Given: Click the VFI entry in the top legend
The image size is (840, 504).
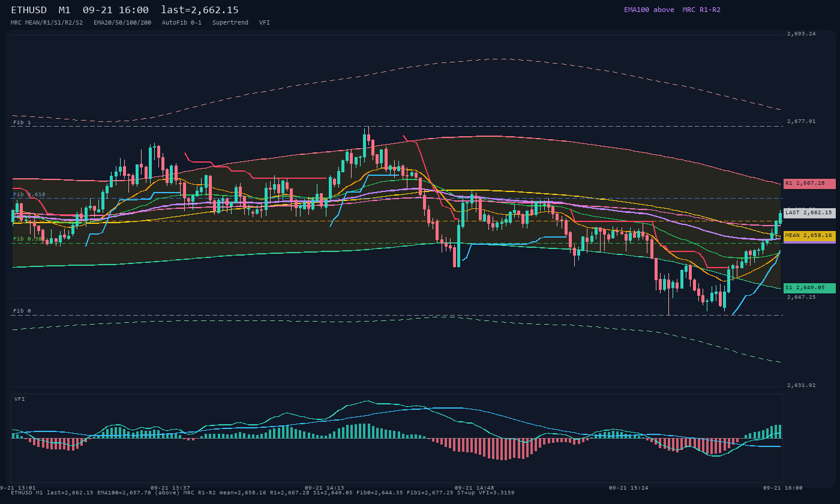Looking at the screenshot, I should (265, 23).
